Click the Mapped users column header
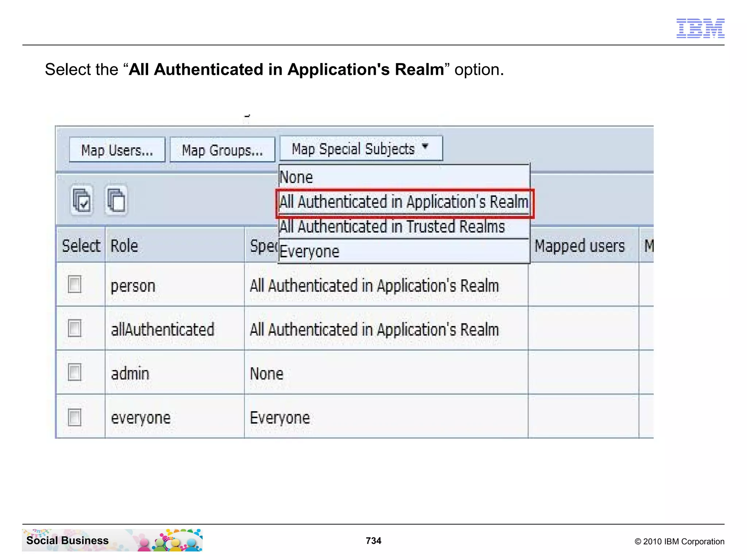Viewport: 747px width, 560px height. (584, 245)
